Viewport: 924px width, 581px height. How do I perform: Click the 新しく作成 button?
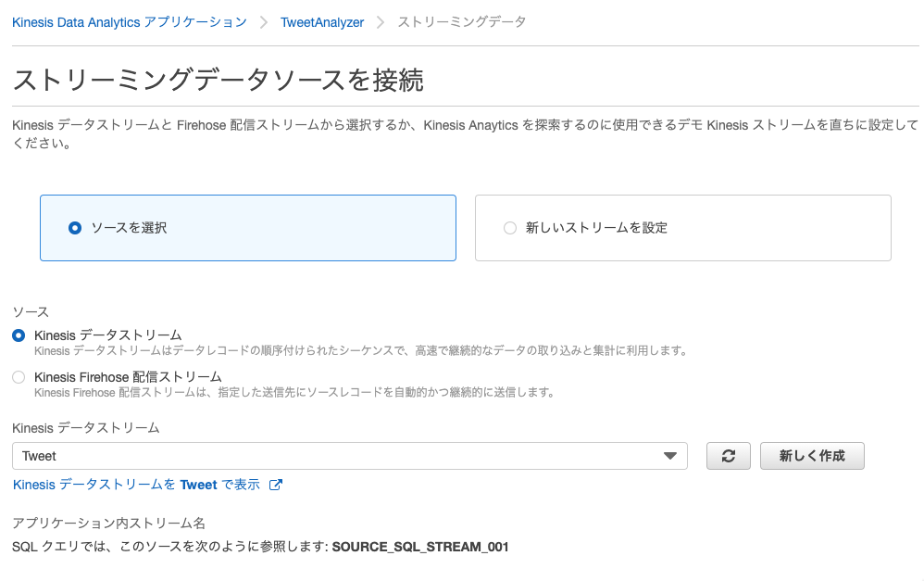812,456
